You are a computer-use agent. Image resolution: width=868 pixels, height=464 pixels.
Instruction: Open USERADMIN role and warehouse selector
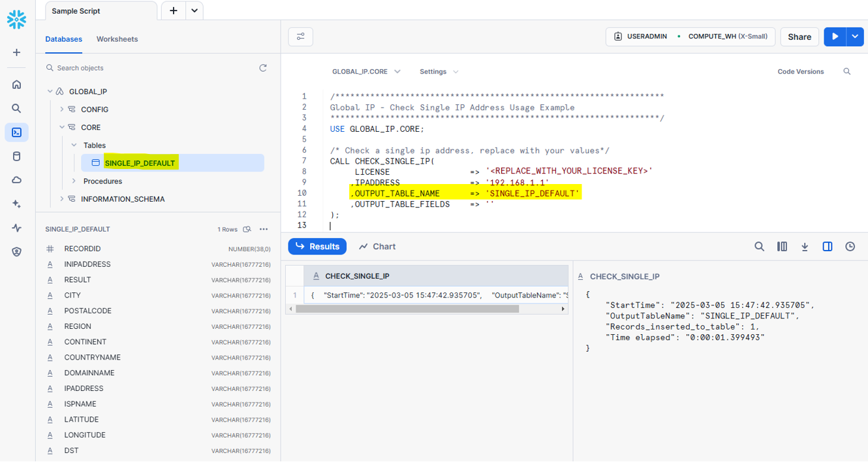[691, 37]
